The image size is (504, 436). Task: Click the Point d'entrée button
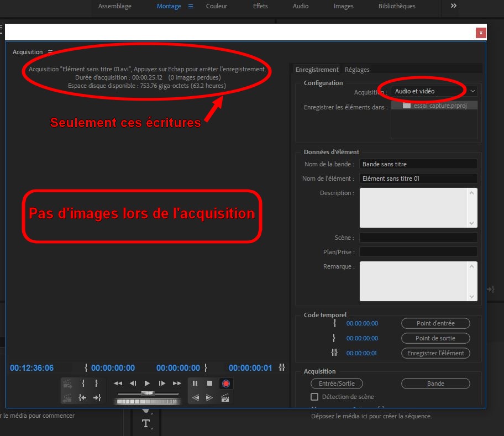click(435, 323)
